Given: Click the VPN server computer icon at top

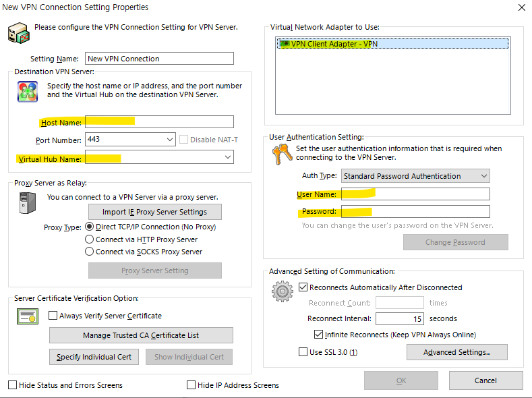Looking at the screenshot, I should pyautogui.click(x=19, y=33).
